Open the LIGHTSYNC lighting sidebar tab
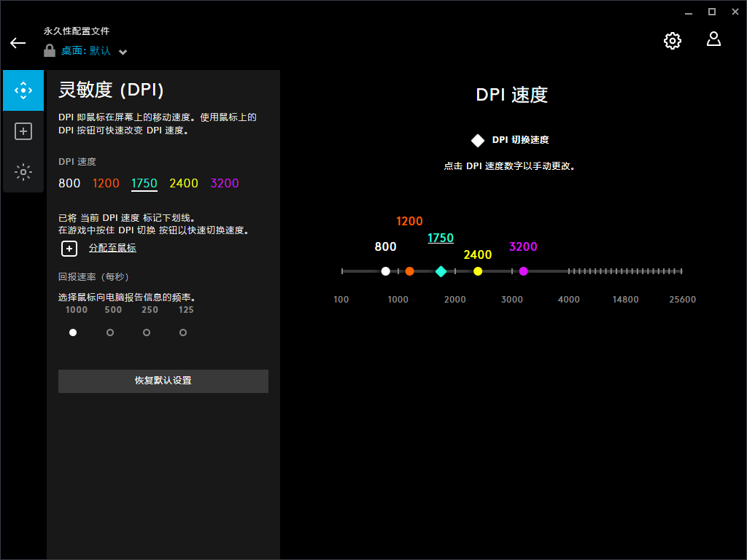 point(23,172)
